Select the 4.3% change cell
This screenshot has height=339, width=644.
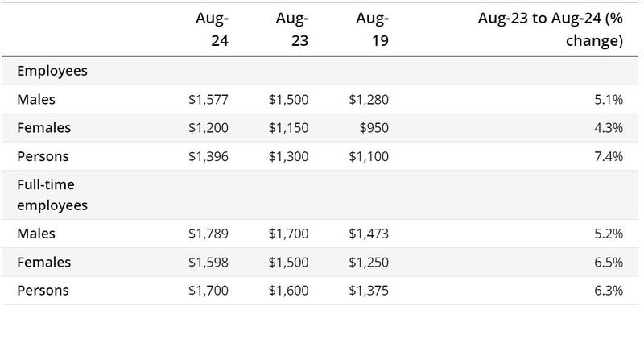point(609,128)
